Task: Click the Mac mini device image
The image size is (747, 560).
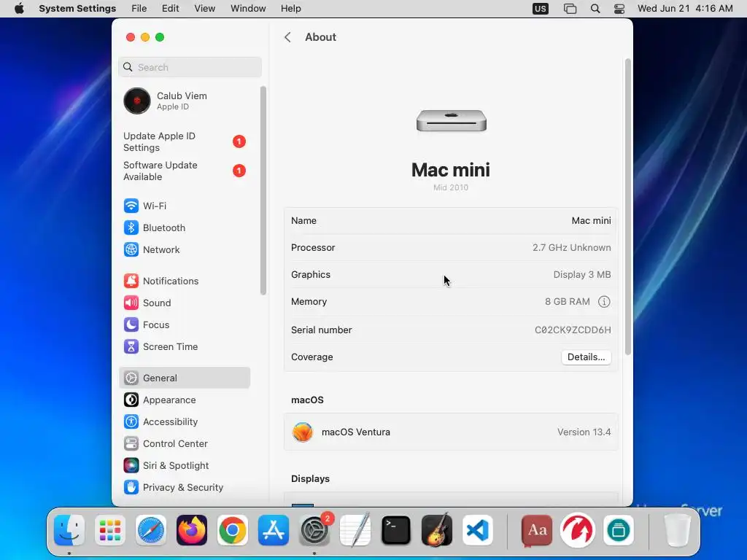Action: coord(451,120)
